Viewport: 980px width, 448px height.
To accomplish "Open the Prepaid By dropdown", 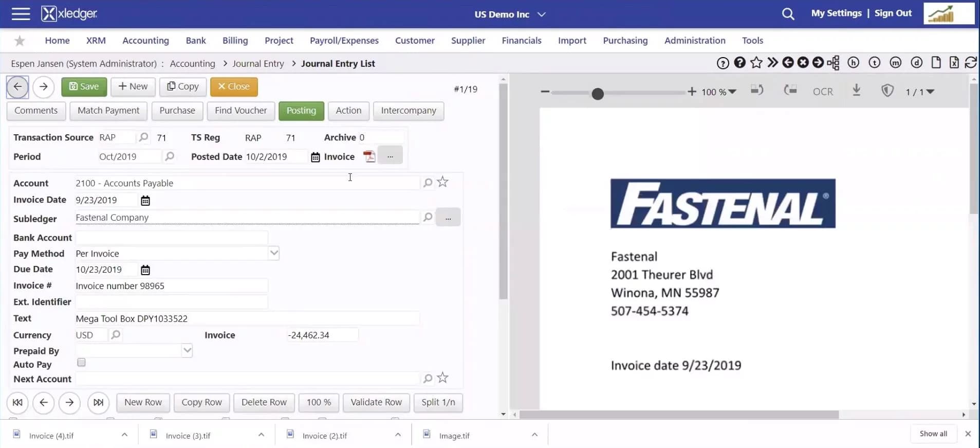I will point(187,350).
